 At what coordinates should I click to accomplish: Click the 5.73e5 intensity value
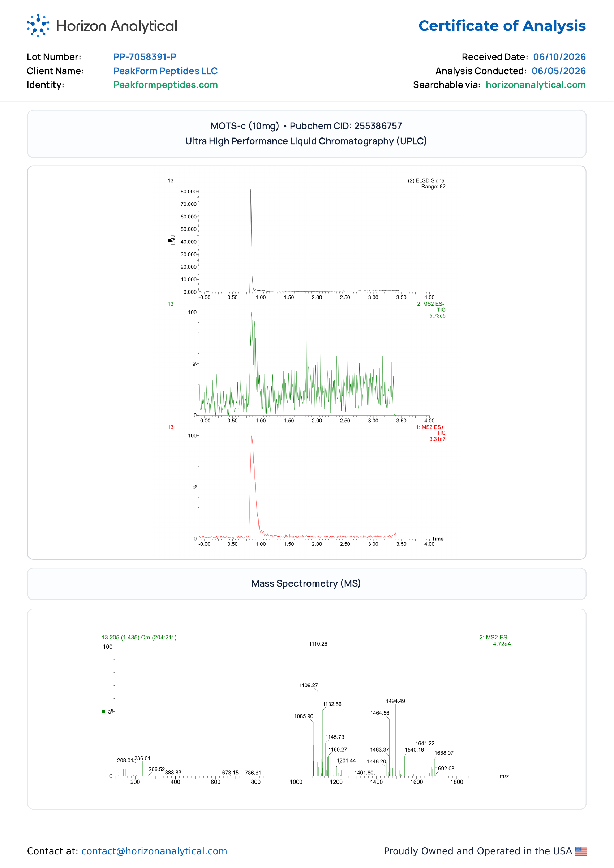[437, 316]
